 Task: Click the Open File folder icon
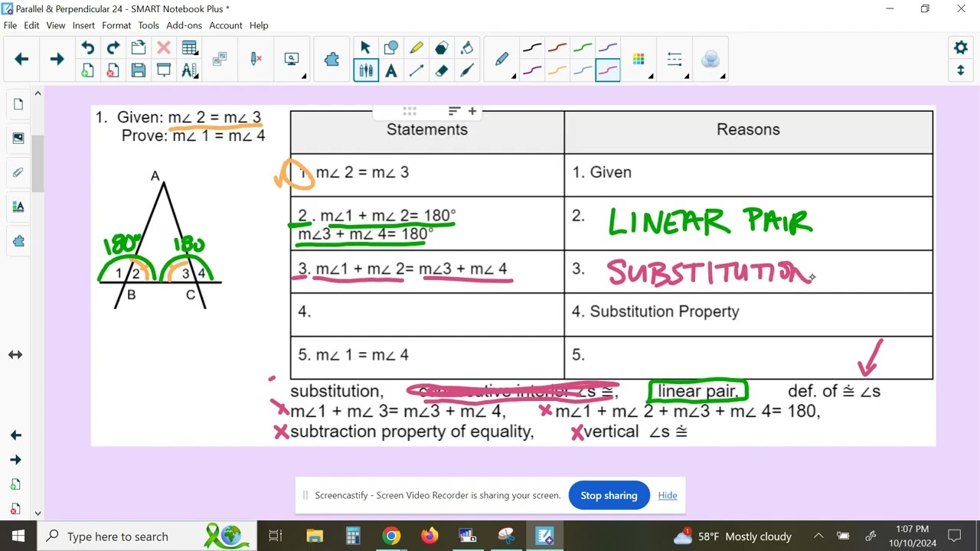[139, 48]
